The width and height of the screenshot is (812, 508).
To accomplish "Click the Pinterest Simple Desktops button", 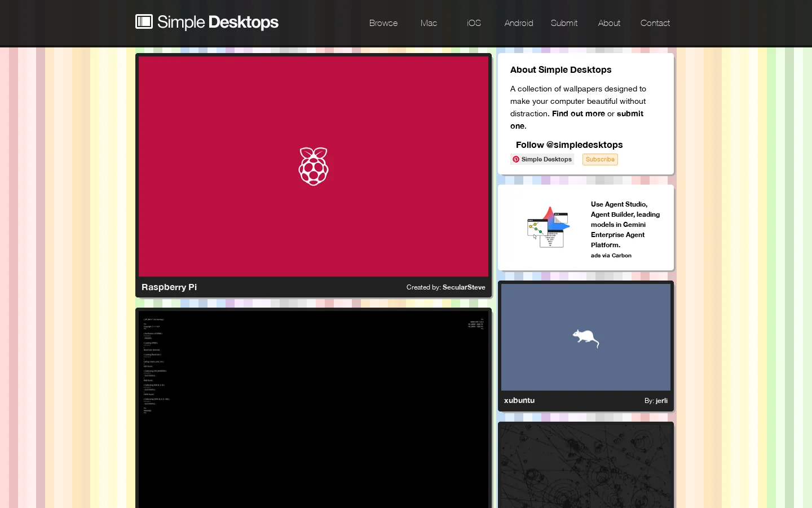I will [x=542, y=159].
